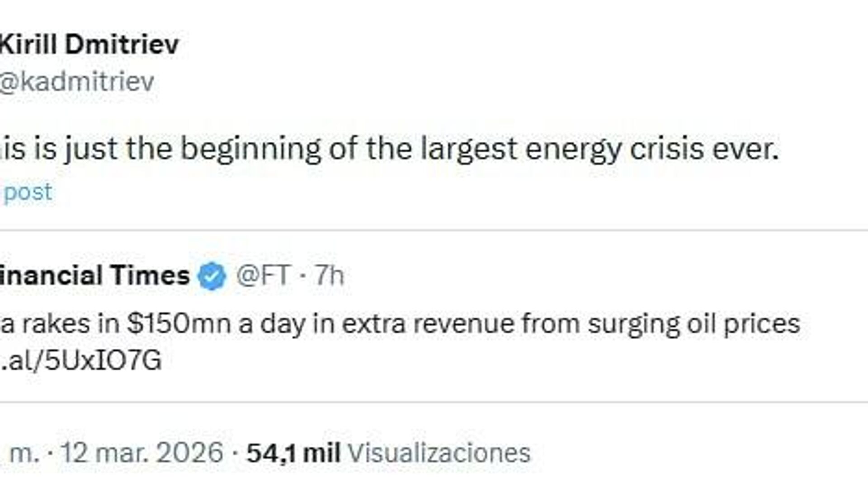The image size is (868, 486).
Task: Click the 12 mar. 2026 post date
Action: (x=142, y=453)
